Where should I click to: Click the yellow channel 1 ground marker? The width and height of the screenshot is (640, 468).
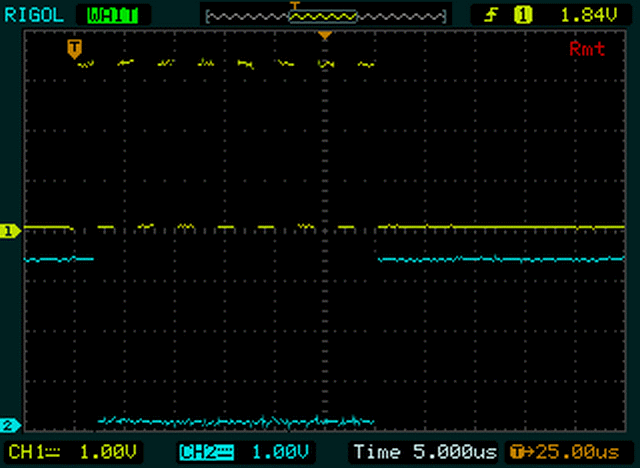pyautogui.click(x=9, y=231)
